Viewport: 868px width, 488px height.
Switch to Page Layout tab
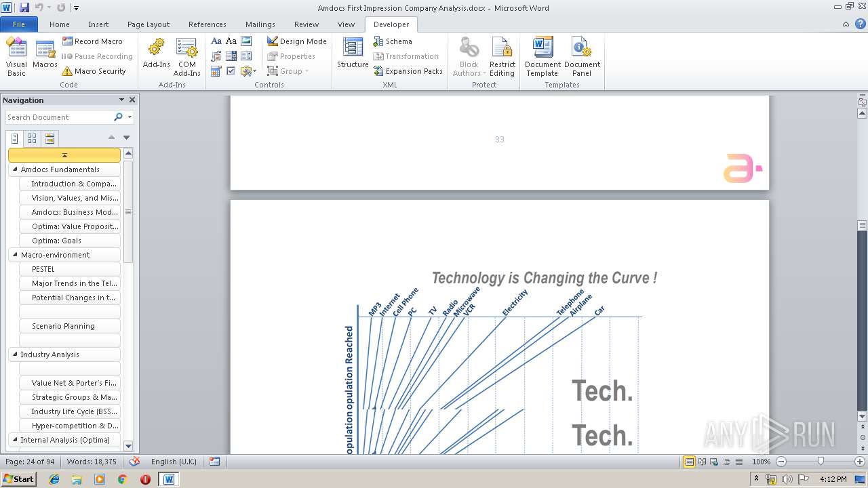tap(149, 24)
